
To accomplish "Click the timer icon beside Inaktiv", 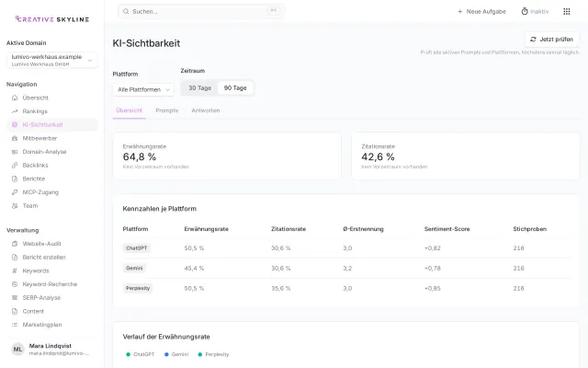I will tap(525, 11).
